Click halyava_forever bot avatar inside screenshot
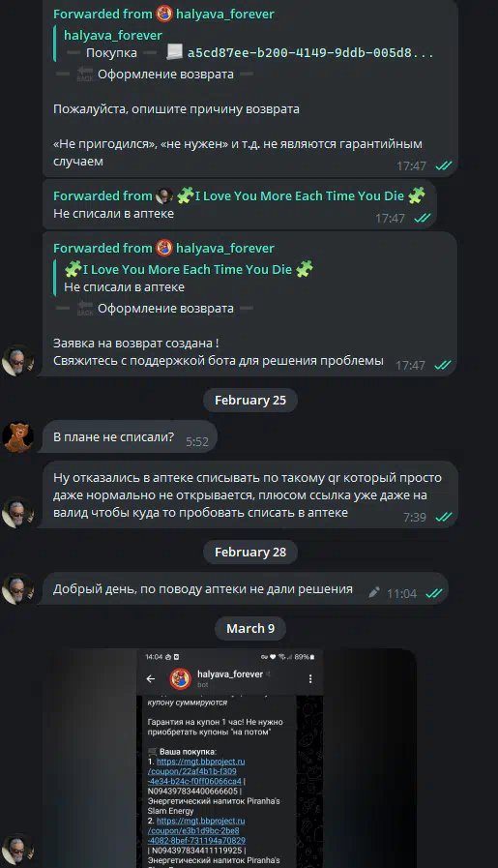 (180, 678)
